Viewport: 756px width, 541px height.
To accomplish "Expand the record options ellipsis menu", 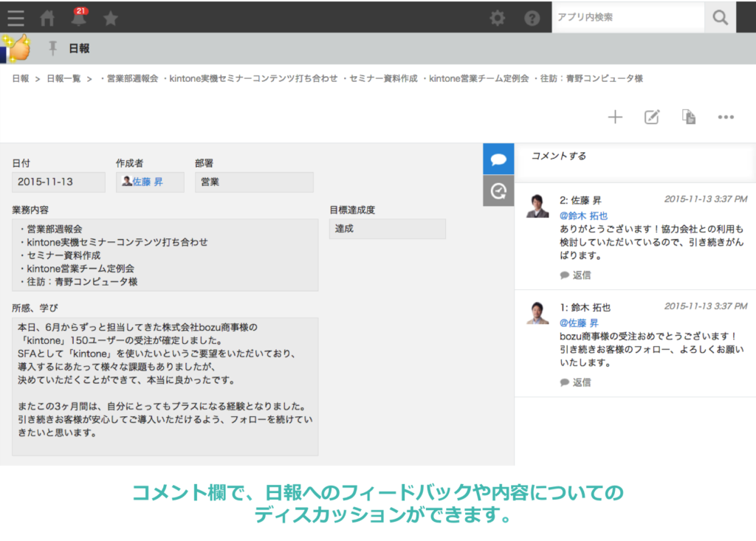I will pyautogui.click(x=726, y=117).
